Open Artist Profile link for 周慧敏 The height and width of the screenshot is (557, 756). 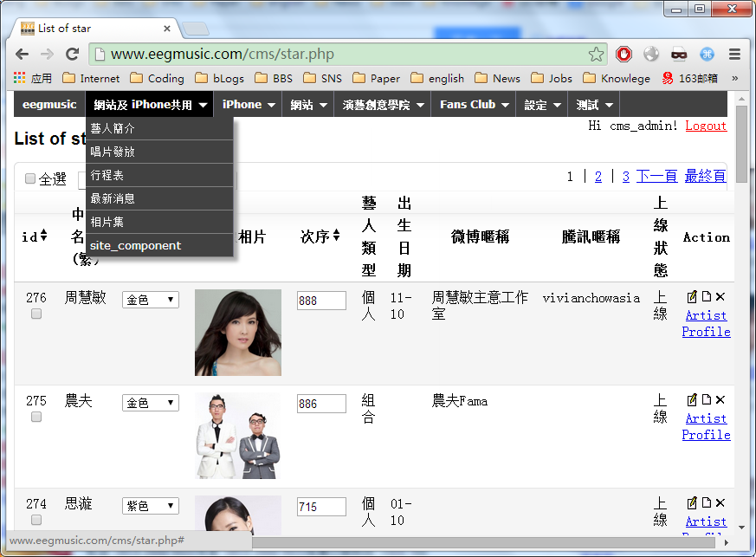coord(706,324)
